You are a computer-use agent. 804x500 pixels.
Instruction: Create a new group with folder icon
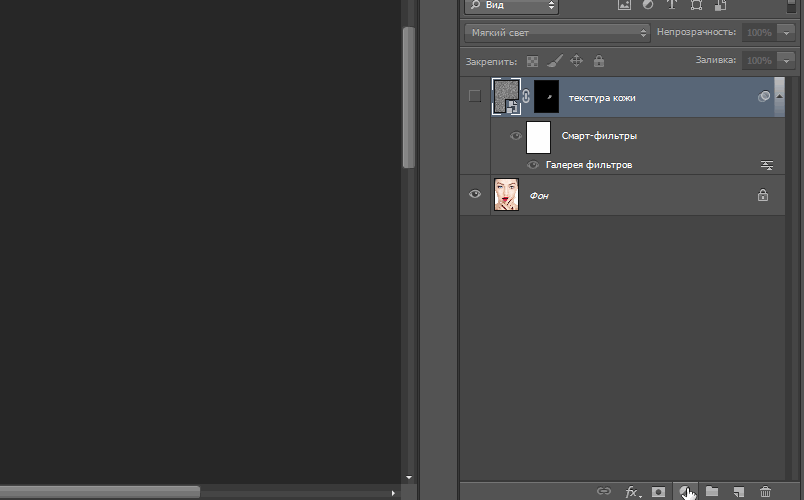pyautogui.click(x=712, y=491)
